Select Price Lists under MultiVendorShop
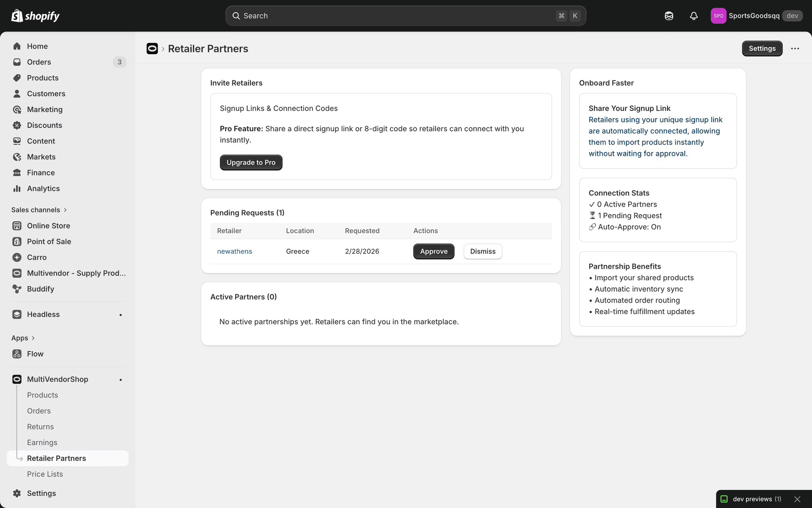 [44, 474]
